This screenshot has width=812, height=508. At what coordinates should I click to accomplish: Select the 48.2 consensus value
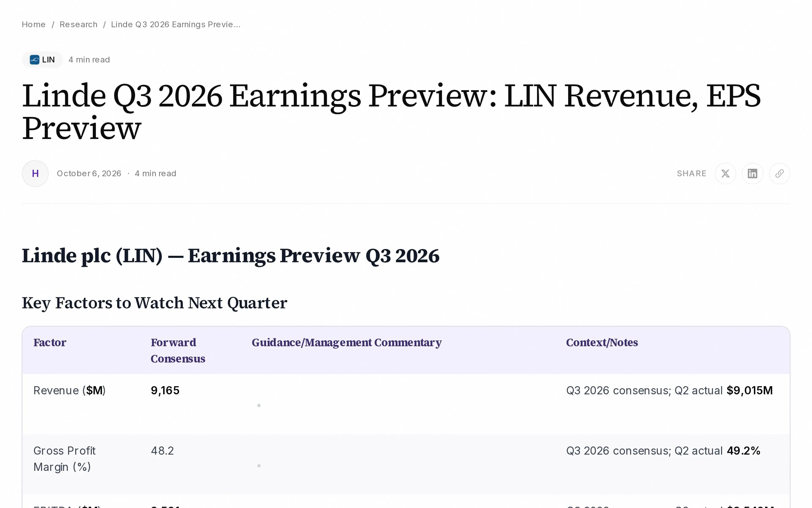[x=162, y=451]
